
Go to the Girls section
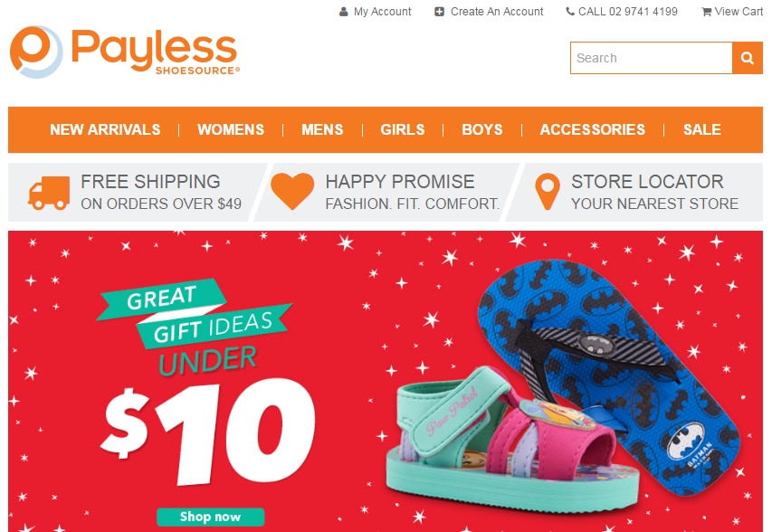(402, 129)
